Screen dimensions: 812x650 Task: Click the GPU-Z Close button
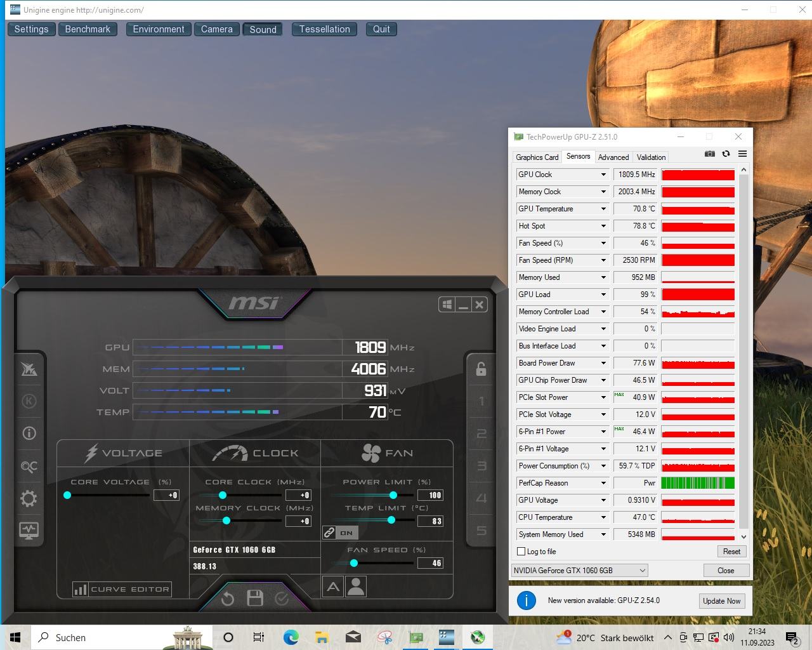point(726,570)
